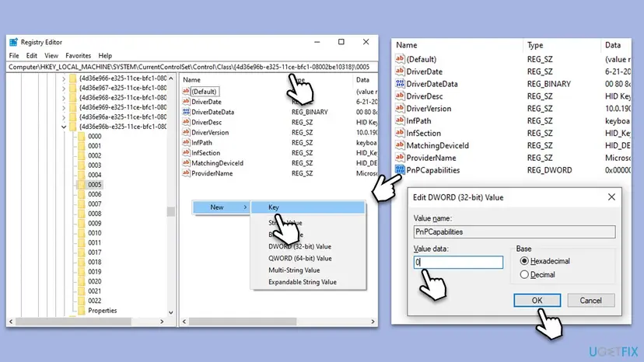Click the Registry Editor app icon in title bar
Screen dimensions: 644x362
click(13, 42)
